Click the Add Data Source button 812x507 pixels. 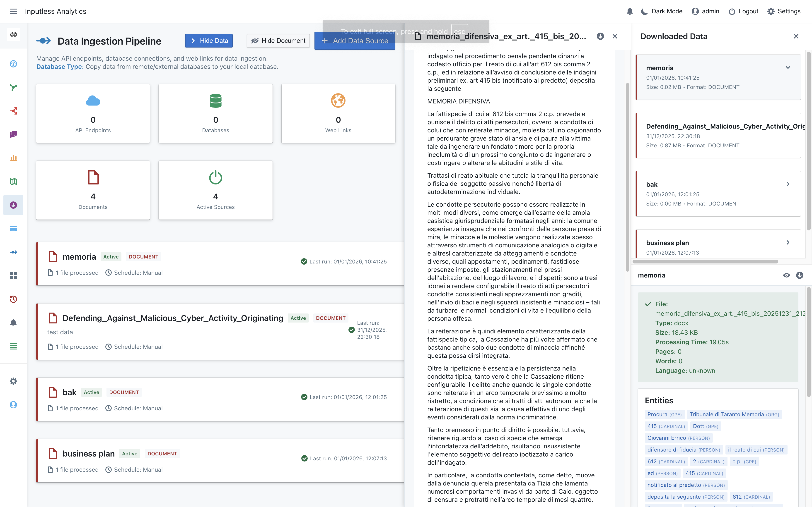[x=354, y=41]
